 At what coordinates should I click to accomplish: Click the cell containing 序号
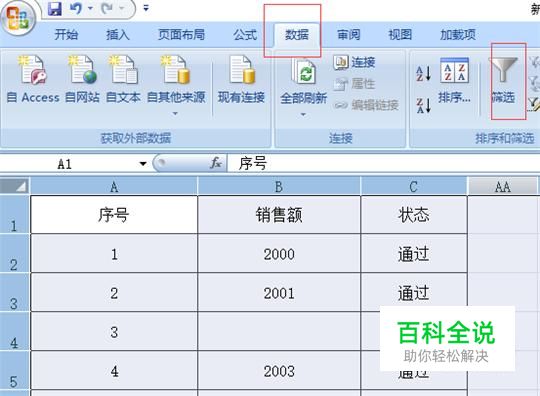(x=114, y=215)
